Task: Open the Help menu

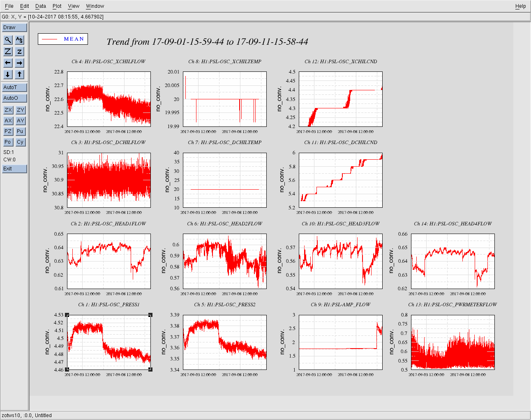Action: [x=520, y=6]
